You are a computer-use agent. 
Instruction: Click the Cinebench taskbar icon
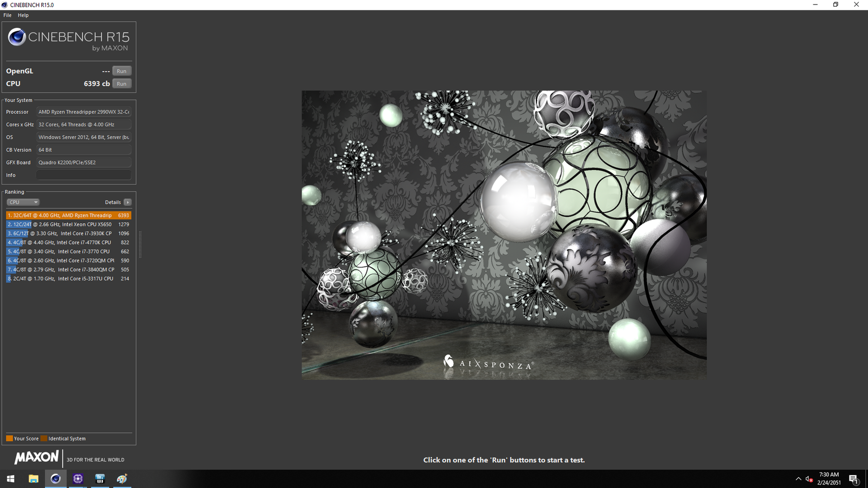tap(56, 479)
